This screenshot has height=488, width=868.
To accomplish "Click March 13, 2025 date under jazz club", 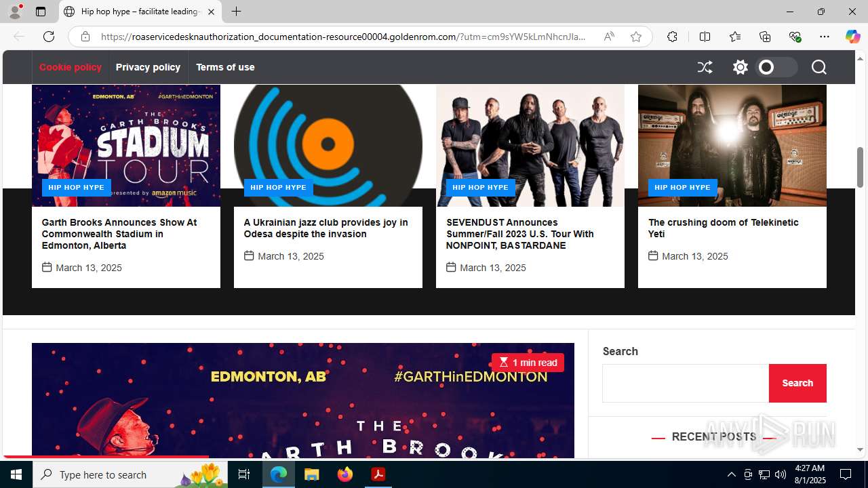I will click(291, 256).
